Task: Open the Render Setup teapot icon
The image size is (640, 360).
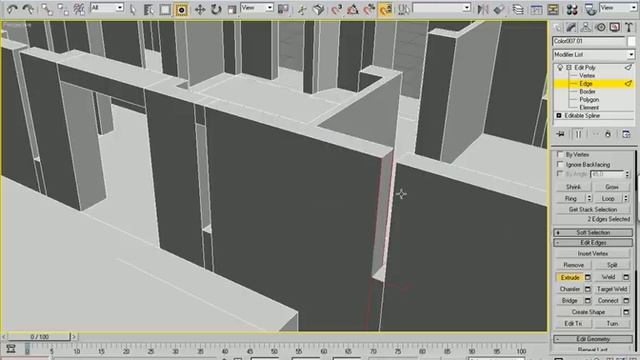Action: [590, 9]
